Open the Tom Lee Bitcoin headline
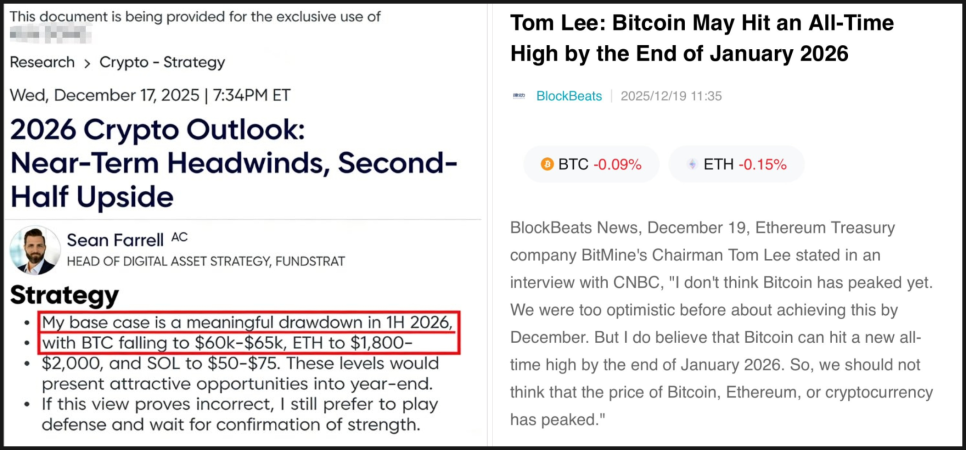966x450 pixels. [701, 38]
